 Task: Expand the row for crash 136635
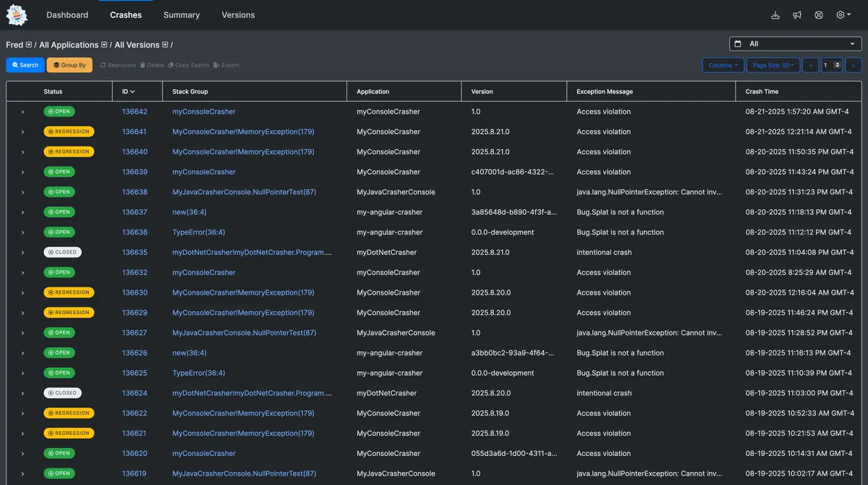(x=22, y=253)
